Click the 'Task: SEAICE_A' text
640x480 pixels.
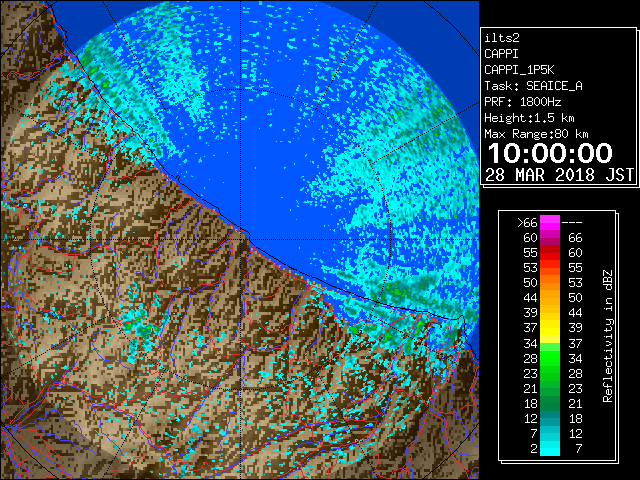tap(533, 86)
